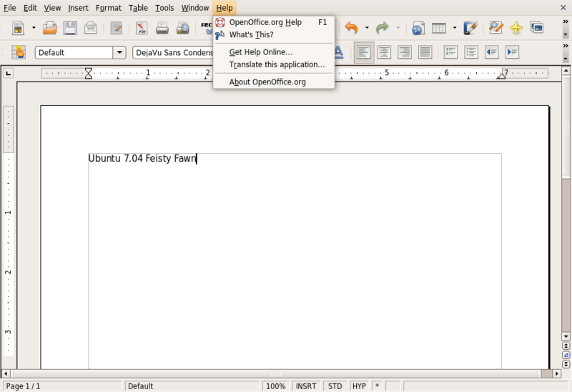Click the DejaVu Sans Condensed font box
Screen dimensions: 572x392
173,52
